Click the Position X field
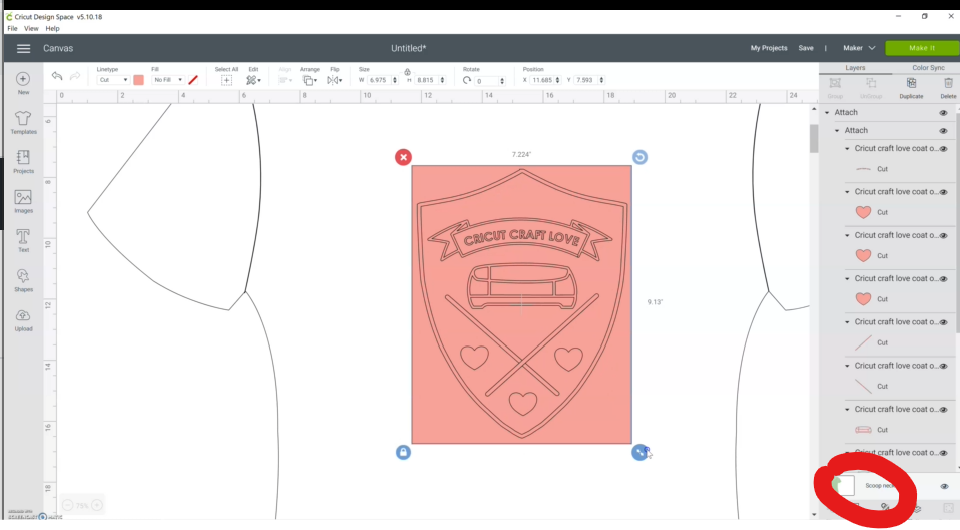Viewport: 960px width, 530px height. coord(542,80)
